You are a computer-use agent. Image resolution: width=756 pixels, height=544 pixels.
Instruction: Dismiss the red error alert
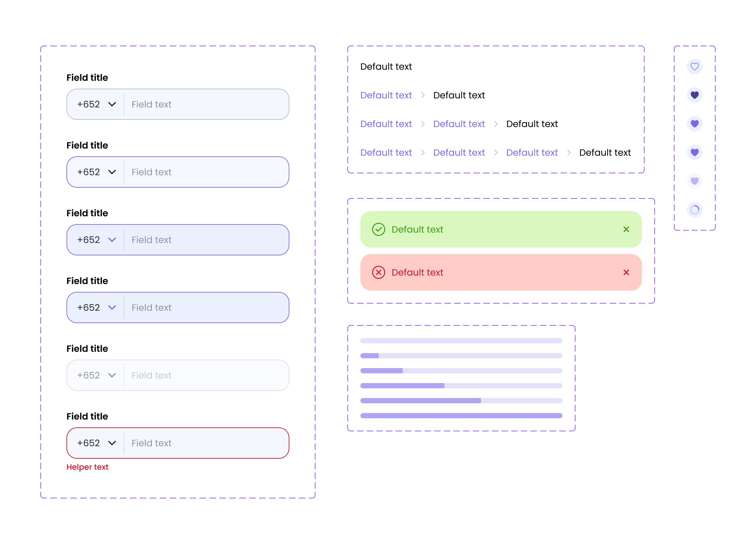(626, 273)
